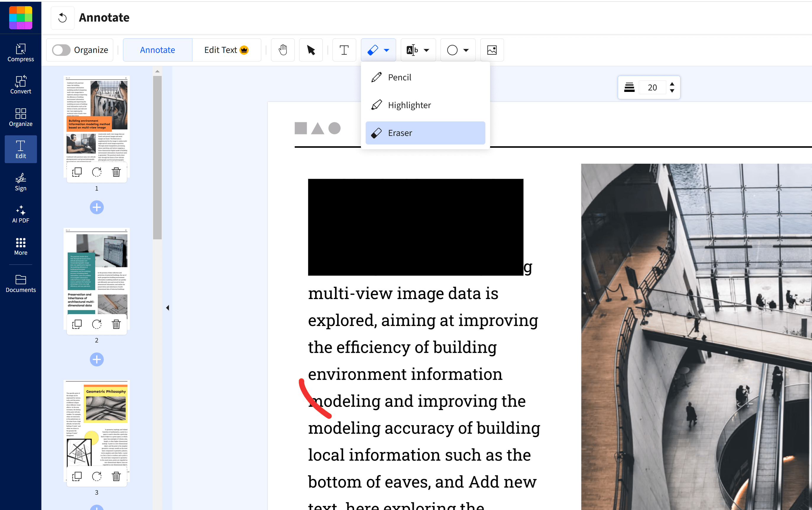The height and width of the screenshot is (510, 812).
Task: Switch to the Convert sidebar tool
Action: tap(21, 85)
